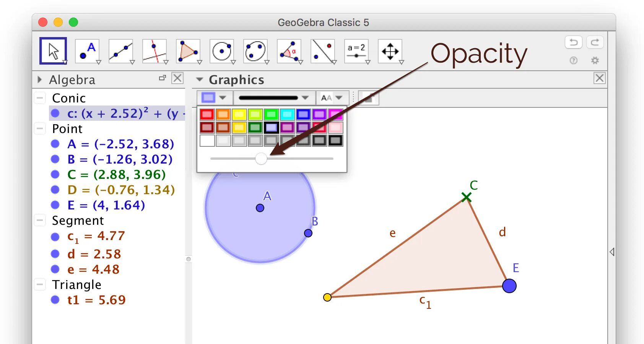
Task: Select the Move Graphics View tool
Action: [390, 50]
